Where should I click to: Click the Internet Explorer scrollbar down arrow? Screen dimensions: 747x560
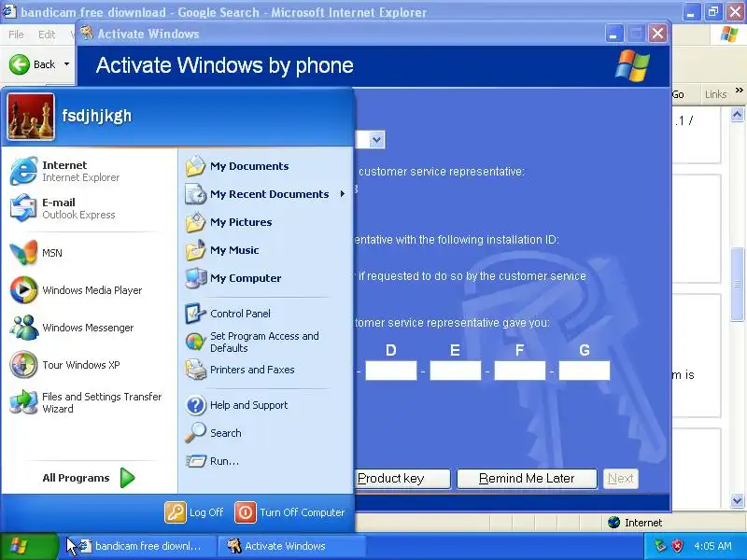tap(737, 500)
